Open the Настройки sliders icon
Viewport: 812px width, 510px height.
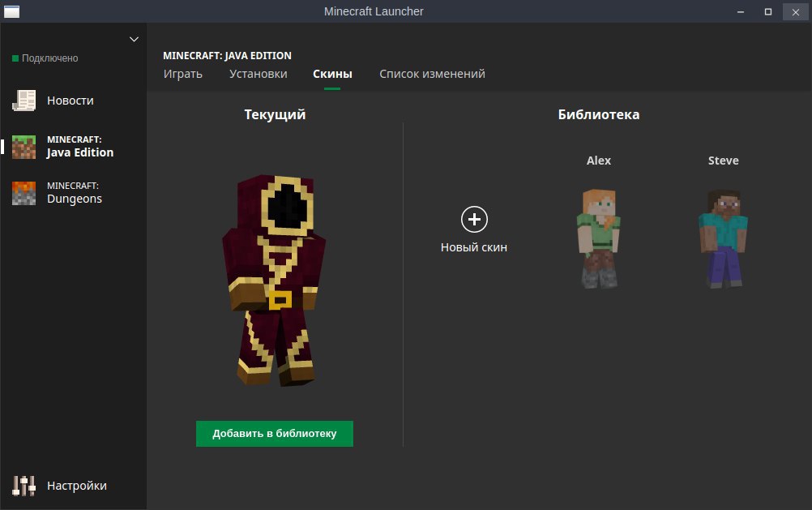[24, 486]
